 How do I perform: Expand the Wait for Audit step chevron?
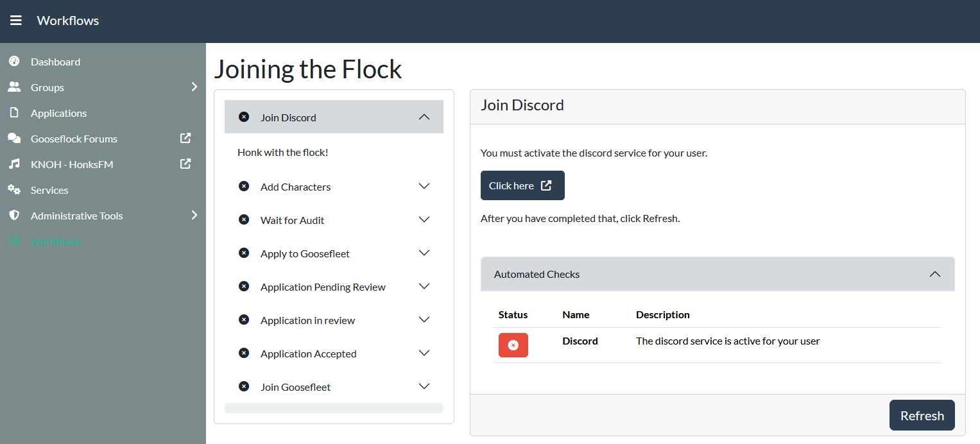[x=424, y=219]
